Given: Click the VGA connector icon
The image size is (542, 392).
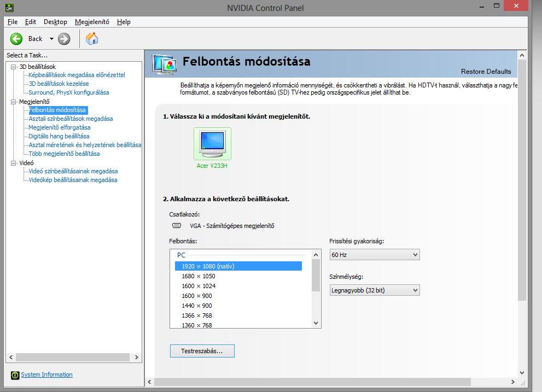Looking at the screenshot, I should pos(177,226).
